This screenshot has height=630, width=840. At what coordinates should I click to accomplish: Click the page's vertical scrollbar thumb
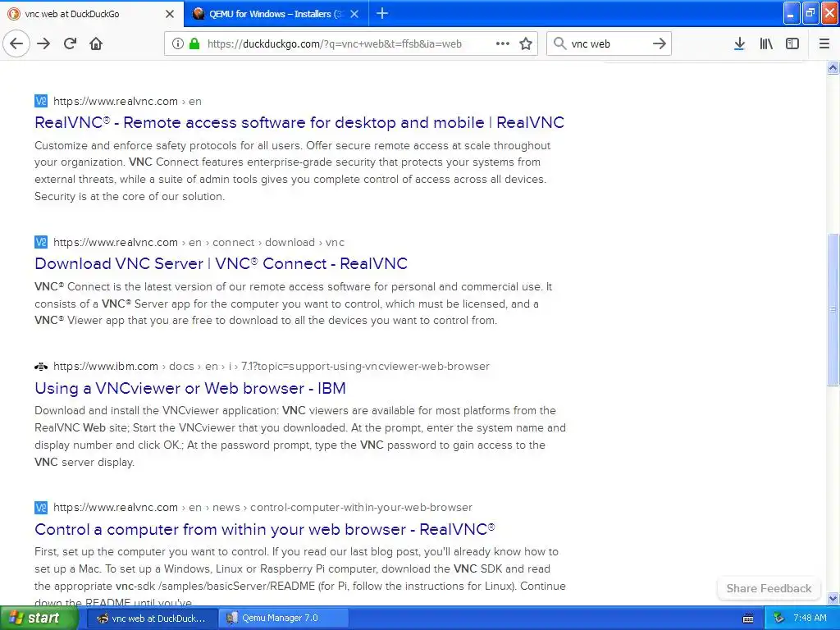click(x=833, y=309)
